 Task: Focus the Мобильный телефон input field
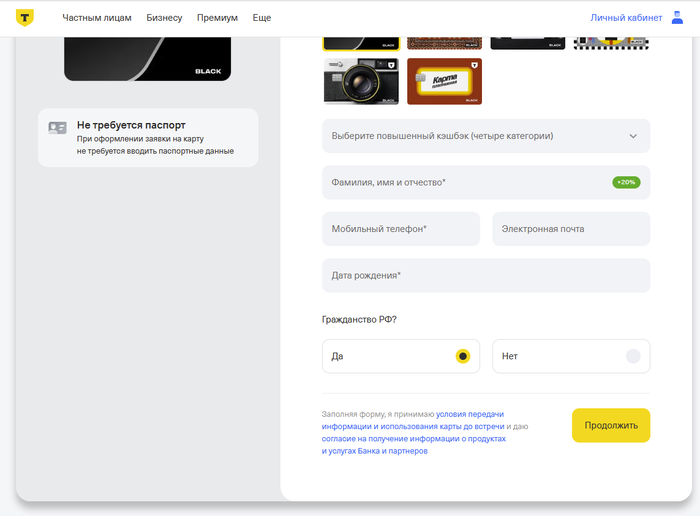400,229
